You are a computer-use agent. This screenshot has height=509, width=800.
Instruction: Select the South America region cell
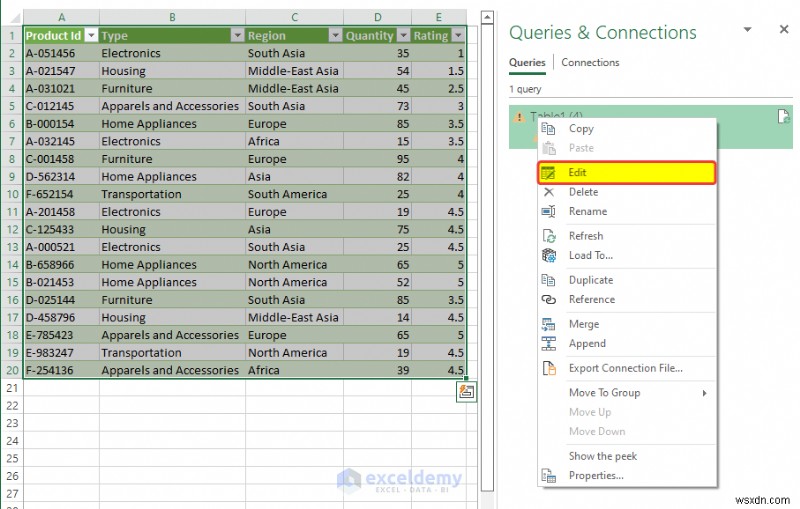point(294,195)
